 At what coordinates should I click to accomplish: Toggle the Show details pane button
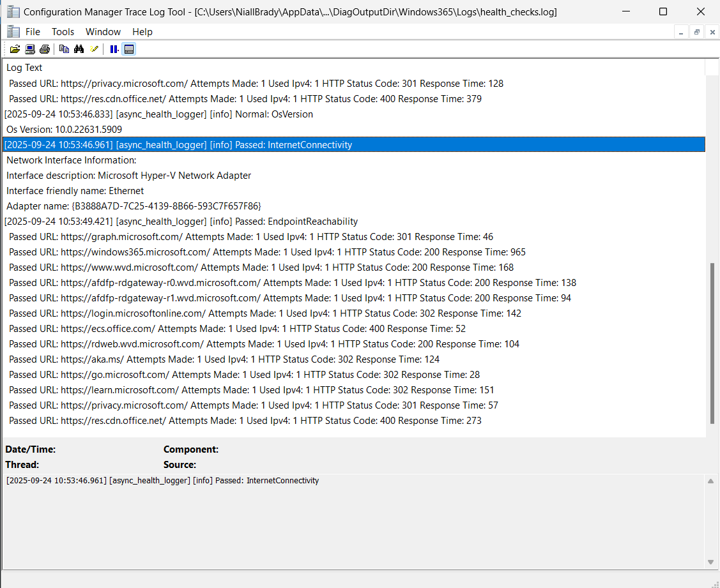pyautogui.click(x=129, y=49)
